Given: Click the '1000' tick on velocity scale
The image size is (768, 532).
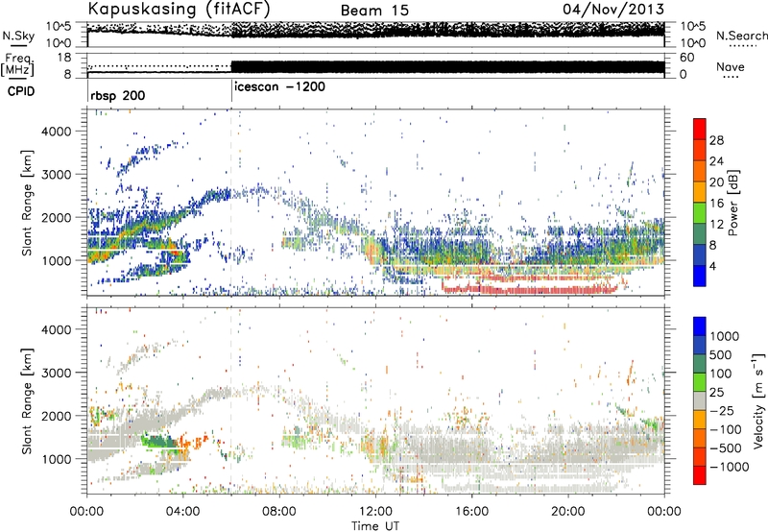Looking at the screenshot, I should [x=725, y=336].
